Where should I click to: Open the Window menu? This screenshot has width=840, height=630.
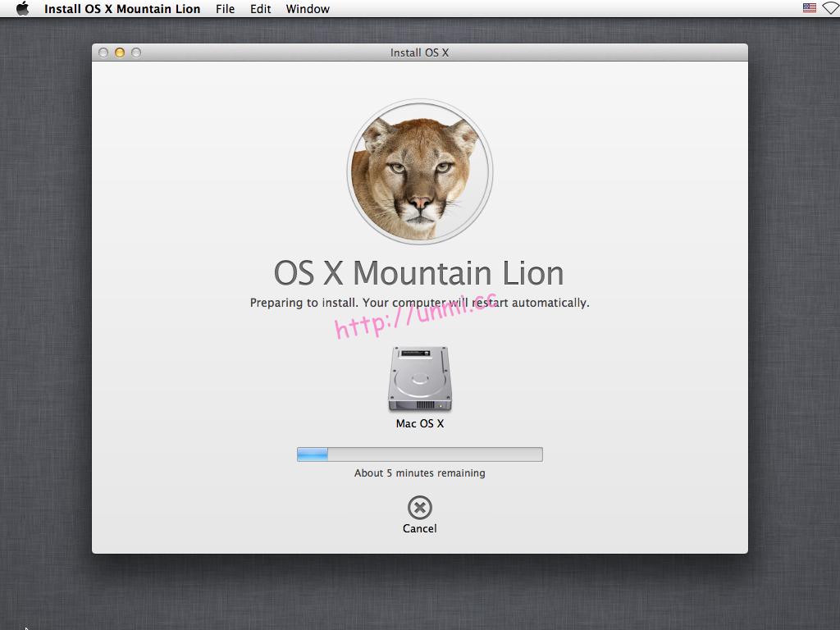(308, 8)
